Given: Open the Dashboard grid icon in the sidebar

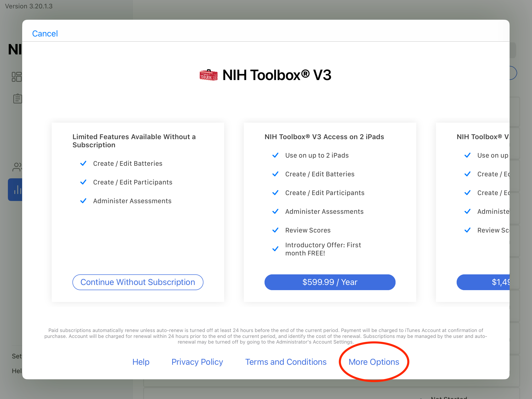Looking at the screenshot, I should coord(16,77).
